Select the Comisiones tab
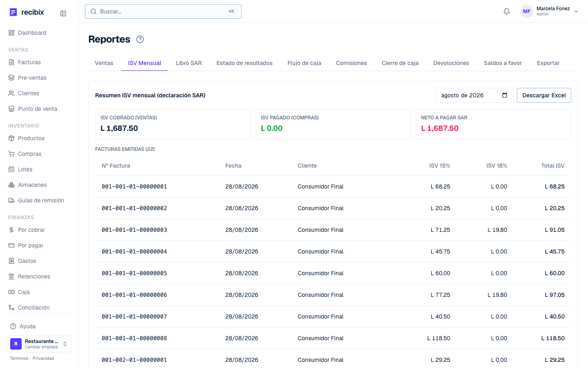588x368 pixels. tap(352, 63)
